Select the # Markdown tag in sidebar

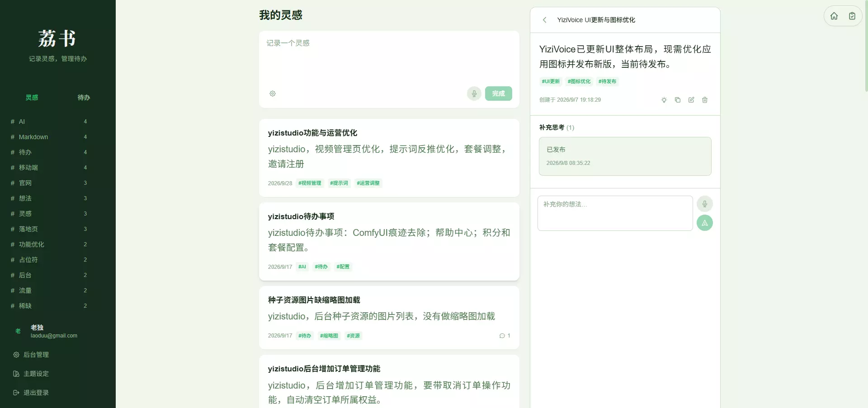pyautogui.click(x=49, y=137)
